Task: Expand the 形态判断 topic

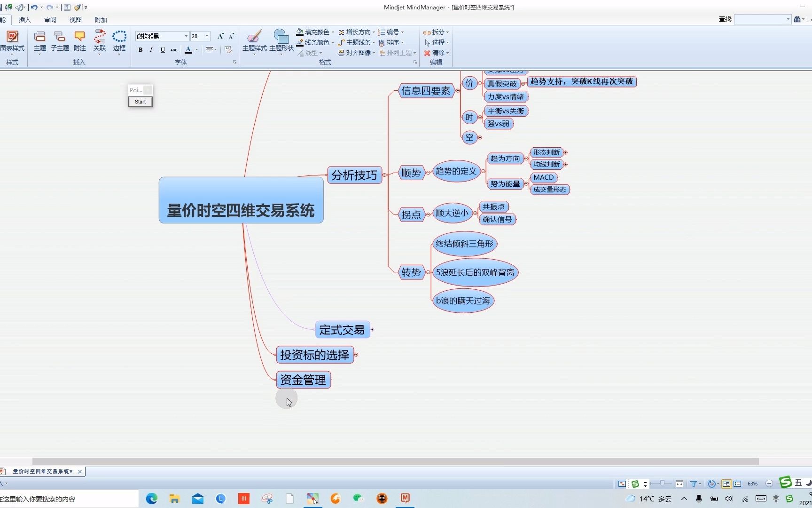Action: (x=565, y=152)
